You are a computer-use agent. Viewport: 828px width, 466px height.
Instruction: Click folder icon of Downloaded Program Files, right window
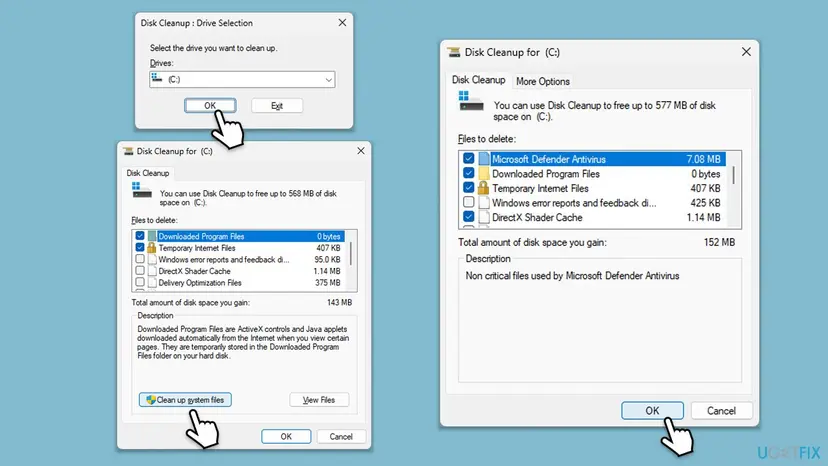pos(484,173)
